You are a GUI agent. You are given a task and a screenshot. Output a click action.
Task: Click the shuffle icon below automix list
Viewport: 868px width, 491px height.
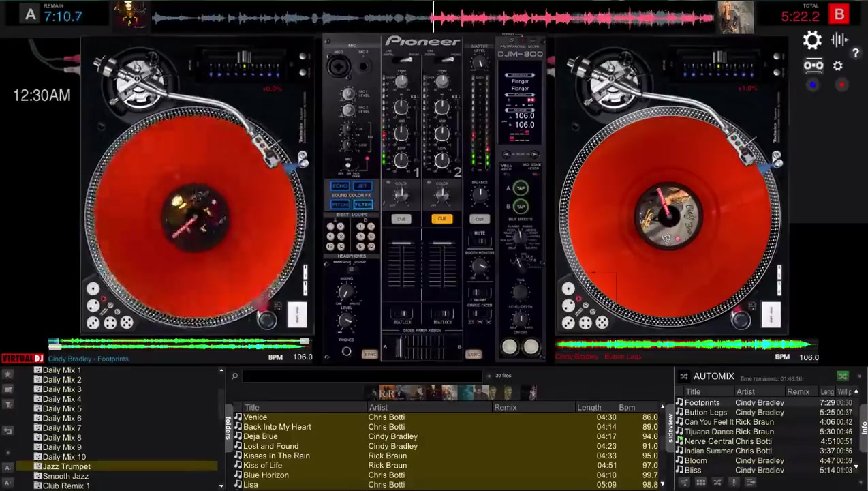717,482
